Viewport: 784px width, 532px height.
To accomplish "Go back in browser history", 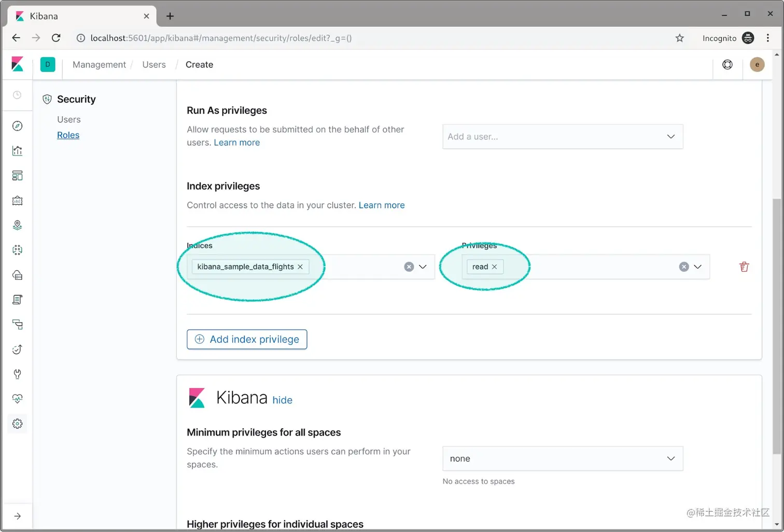I will [16, 38].
